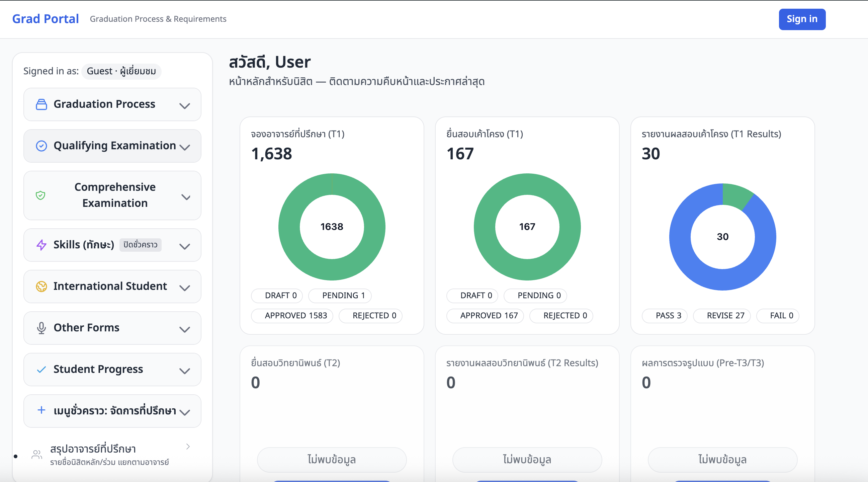Screen dimensions: 868x482
Task: Click the Sign in button
Action: point(802,19)
